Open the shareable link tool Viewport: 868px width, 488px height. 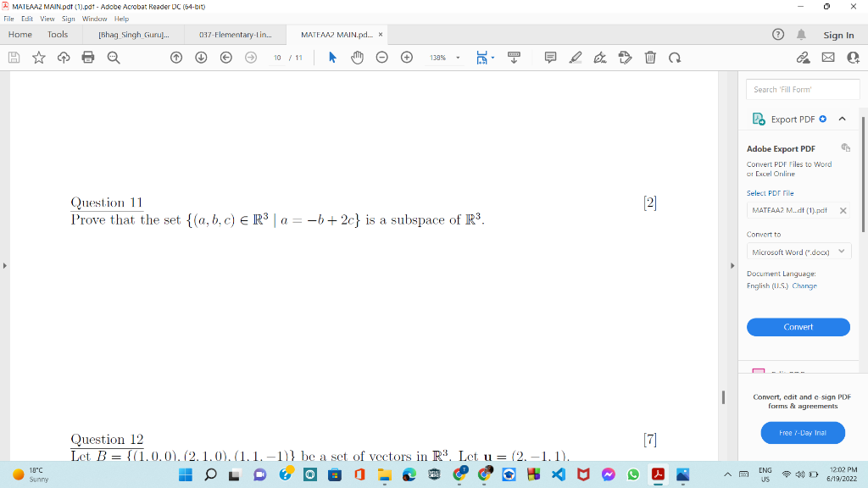803,57
